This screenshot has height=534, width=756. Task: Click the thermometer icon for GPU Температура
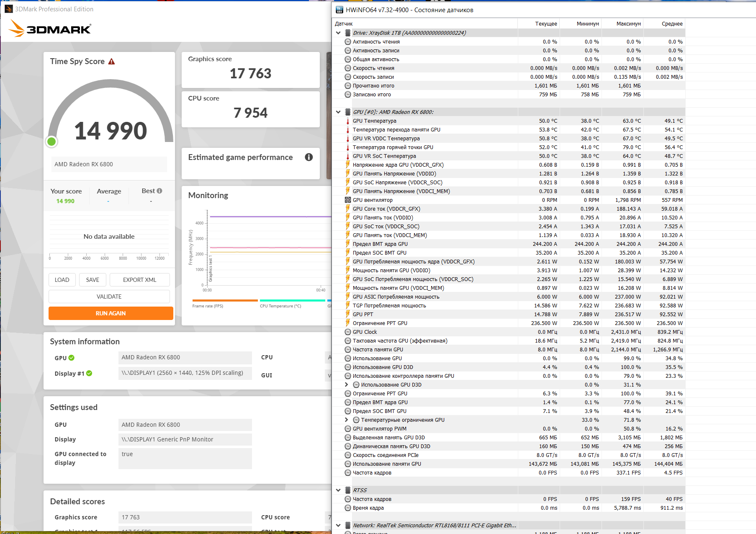[347, 121]
